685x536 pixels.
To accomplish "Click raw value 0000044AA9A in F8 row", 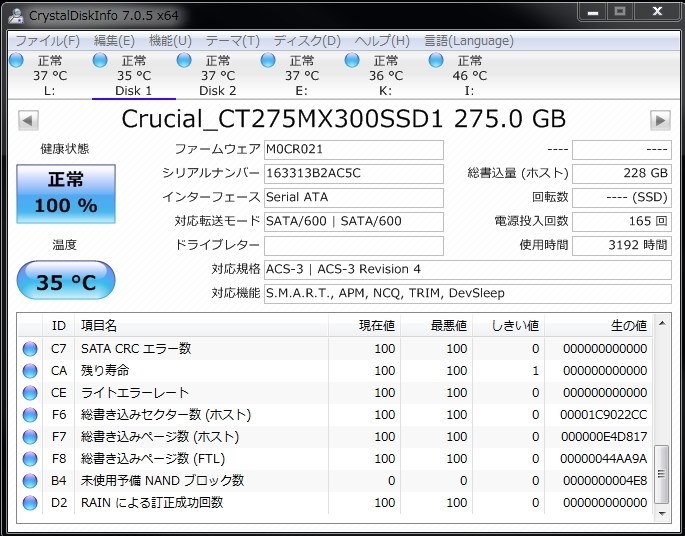I will 604,459.
